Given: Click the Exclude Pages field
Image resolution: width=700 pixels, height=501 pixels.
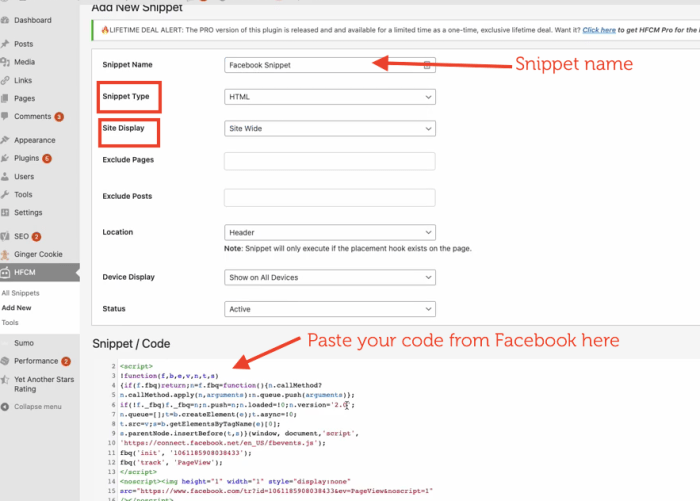Looking at the screenshot, I should [329, 161].
